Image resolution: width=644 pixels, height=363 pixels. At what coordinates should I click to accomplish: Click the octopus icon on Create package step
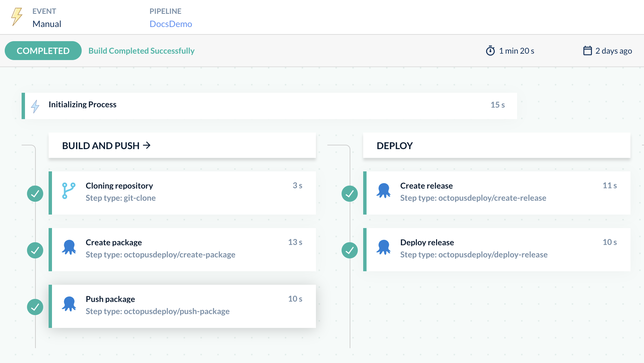pos(69,248)
